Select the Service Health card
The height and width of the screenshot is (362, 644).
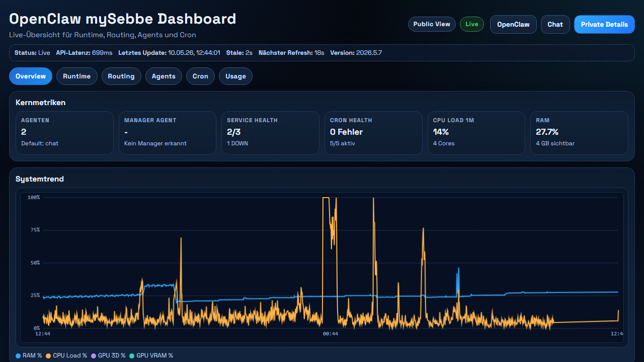click(270, 133)
